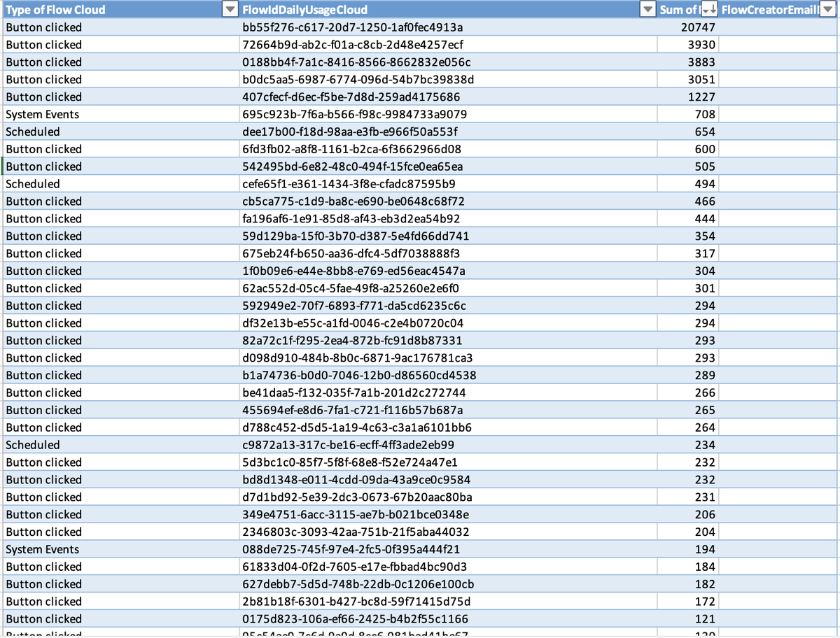Open the sorted Sum column filter dropdown
Image resolution: width=840 pixels, height=638 pixels.
click(708, 9)
